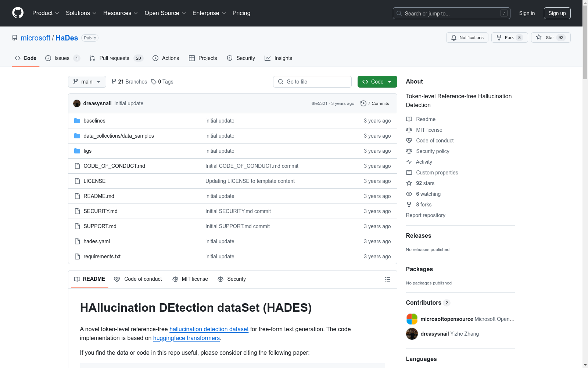
Task: Open the main branch selector dropdown
Action: pyautogui.click(x=87, y=82)
